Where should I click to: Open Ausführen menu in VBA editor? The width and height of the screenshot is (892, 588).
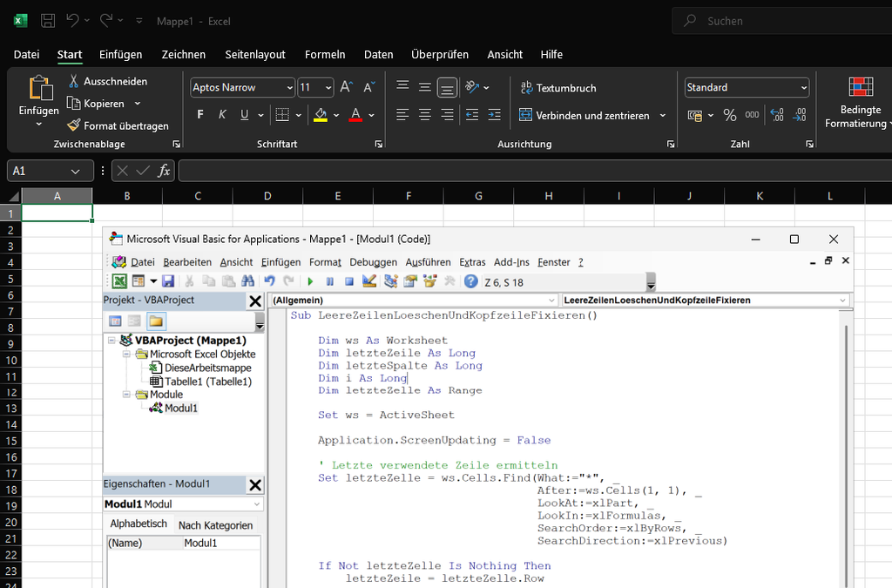tap(428, 262)
